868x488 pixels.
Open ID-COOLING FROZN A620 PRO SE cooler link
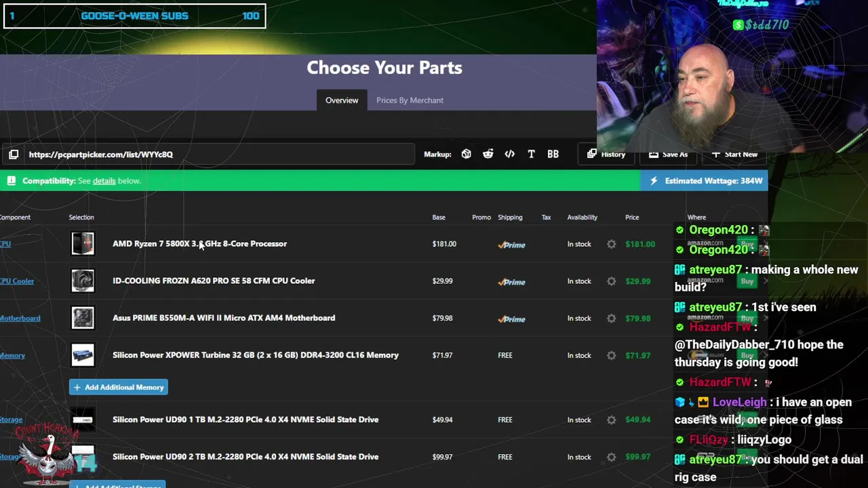(214, 281)
